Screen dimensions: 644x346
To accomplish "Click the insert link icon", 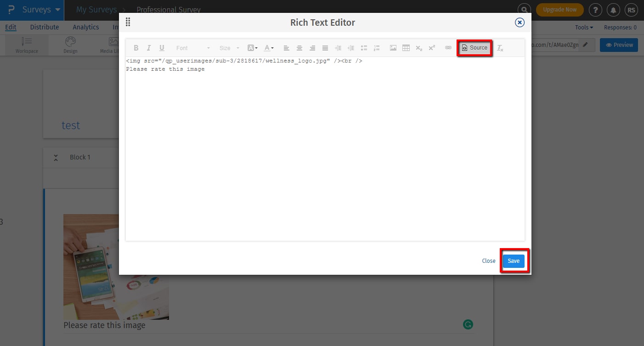I will pyautogui.click(x=448, y=48).
